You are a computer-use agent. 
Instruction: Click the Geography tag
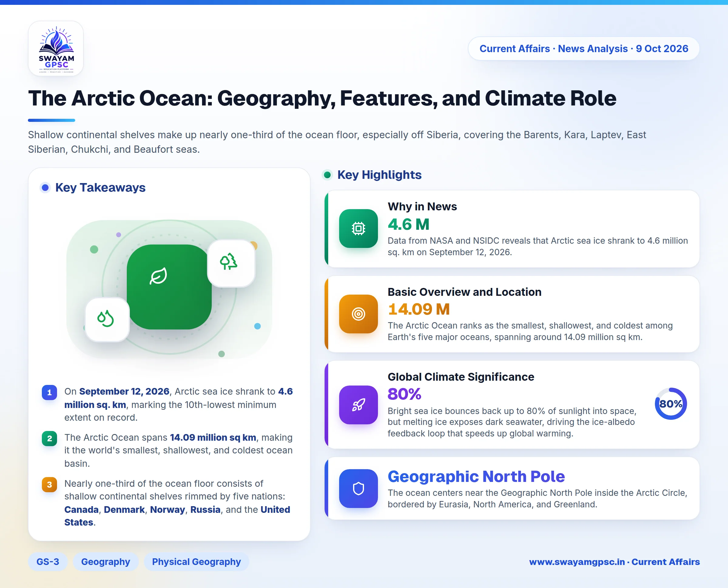[106, 562]
